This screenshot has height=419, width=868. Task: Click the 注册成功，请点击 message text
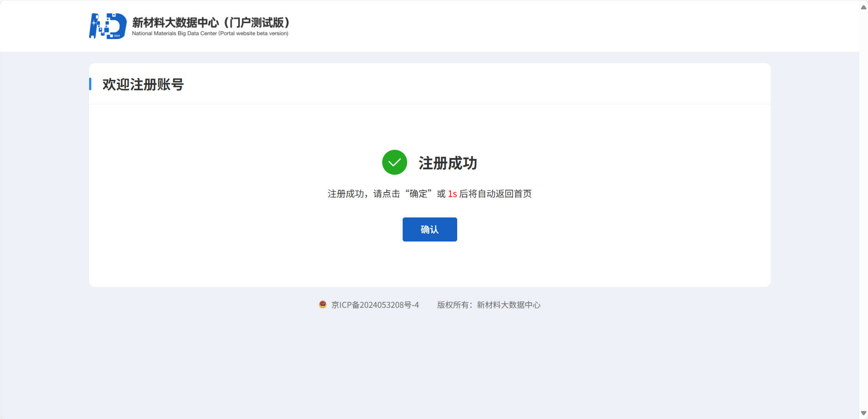(x=364, y=194)
